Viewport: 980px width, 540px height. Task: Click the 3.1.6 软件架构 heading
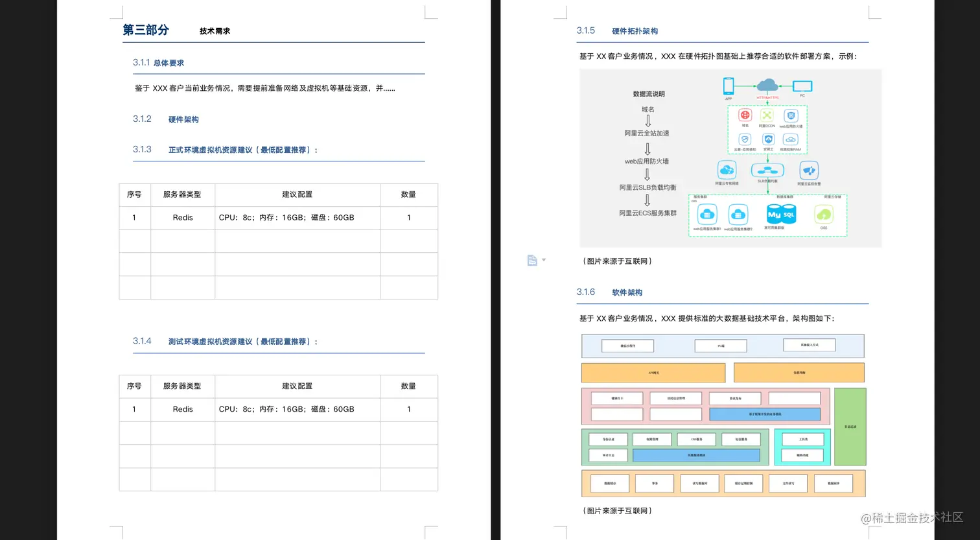coord(609,292)
